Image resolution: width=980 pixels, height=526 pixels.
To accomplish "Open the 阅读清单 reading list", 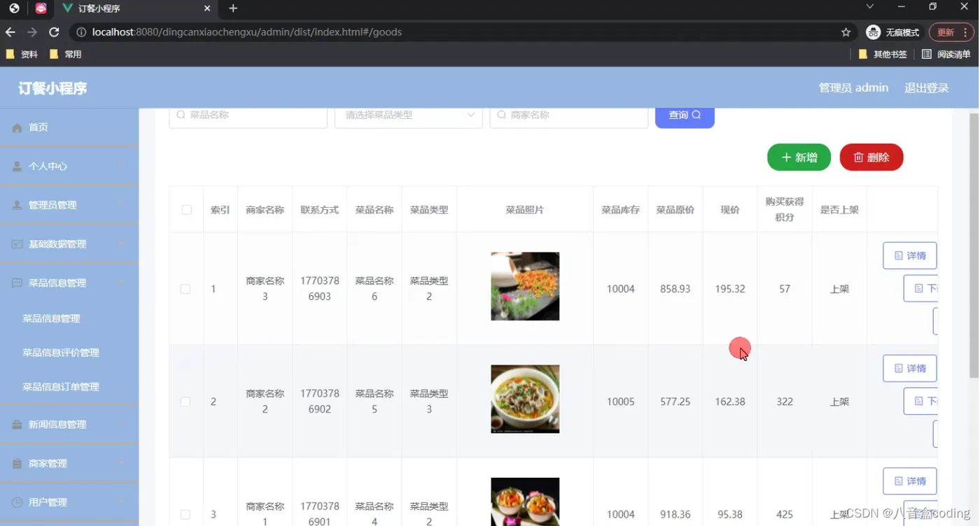I will point(946,54).
